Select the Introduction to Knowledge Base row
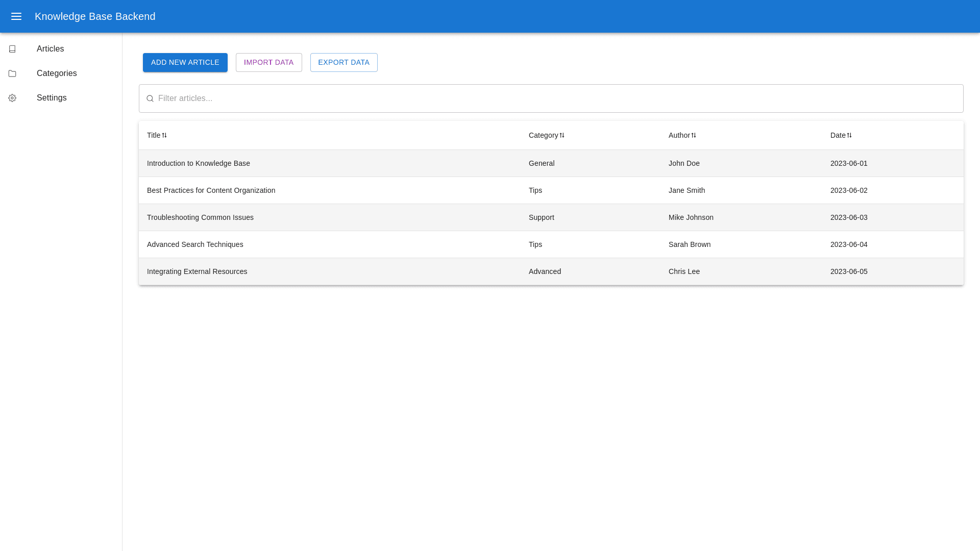 (x=199, y=163)
